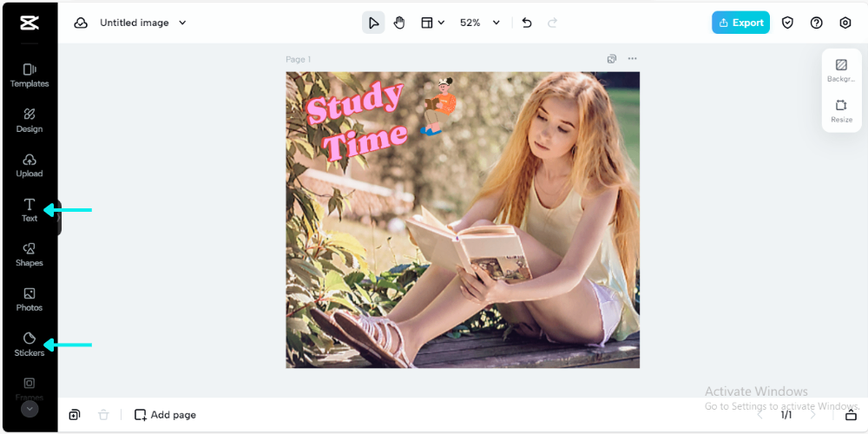Screen dimensions: 868x434
Task: Open the Photos panel
Action: coord(30,299)
